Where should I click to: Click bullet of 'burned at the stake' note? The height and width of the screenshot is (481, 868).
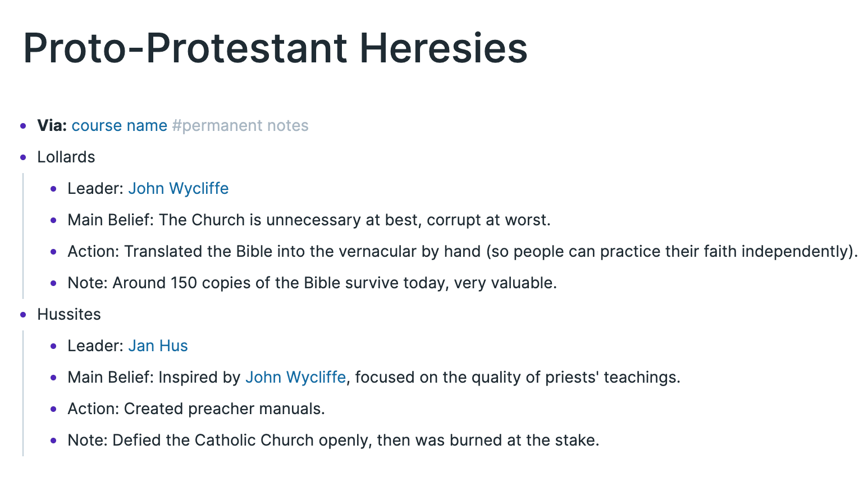pyautogui.click(x=53, y=441)
